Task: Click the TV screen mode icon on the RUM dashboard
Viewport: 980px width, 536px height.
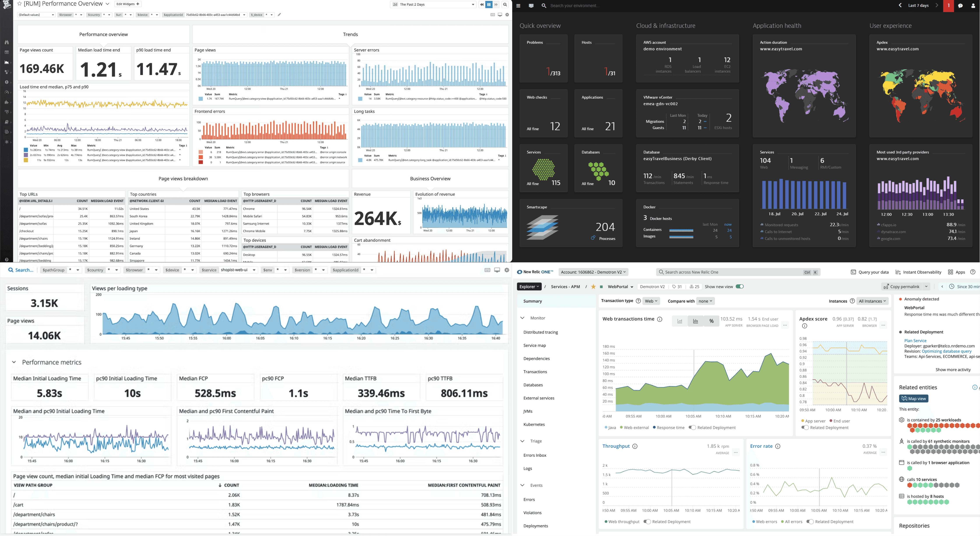Action: click(x=500, y=15)
